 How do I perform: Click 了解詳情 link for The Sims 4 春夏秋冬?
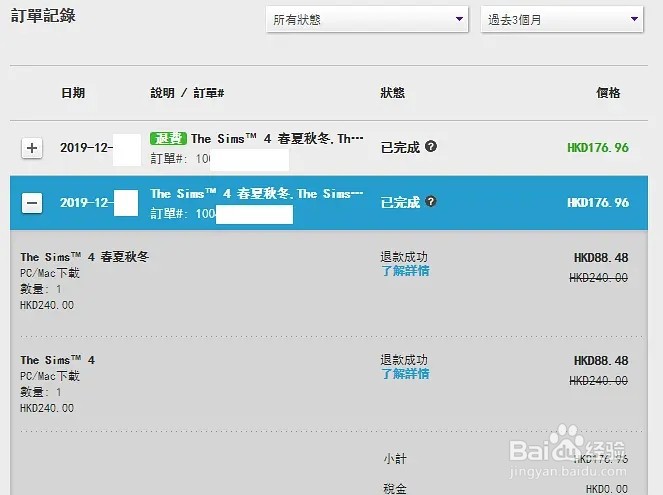(405, 271)
